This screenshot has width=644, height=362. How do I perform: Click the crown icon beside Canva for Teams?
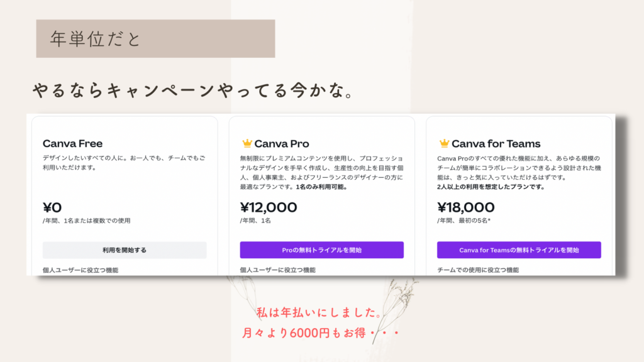click(x=444, y=143)
